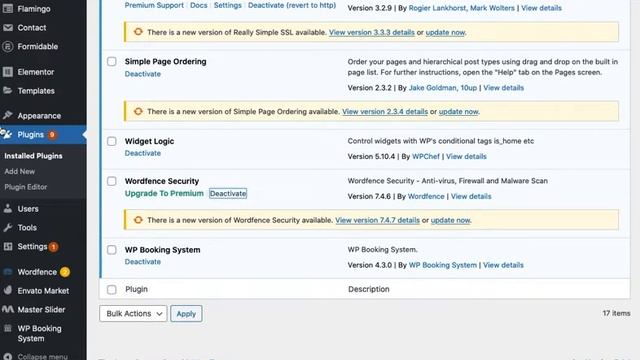Open Rogier Lankhorst author link
Screen dimensions: 640x360
pos(437,8)
